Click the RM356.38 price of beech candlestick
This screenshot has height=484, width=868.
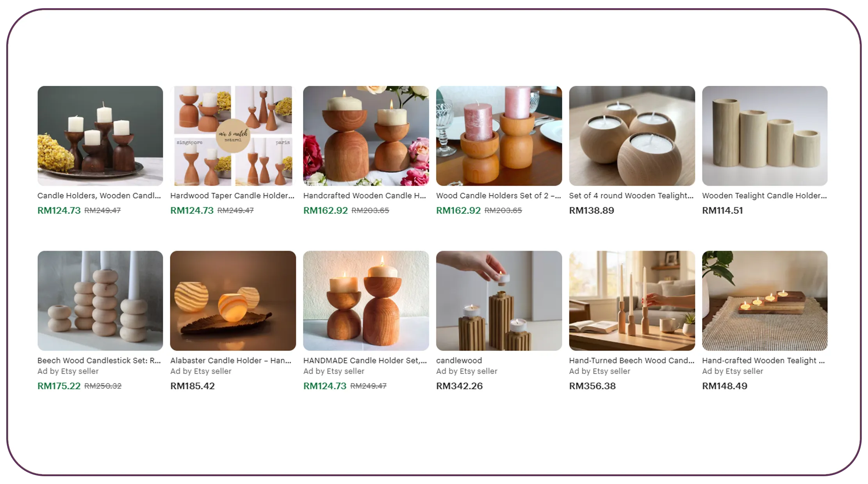pyautogui.click(x=592, y=386)
